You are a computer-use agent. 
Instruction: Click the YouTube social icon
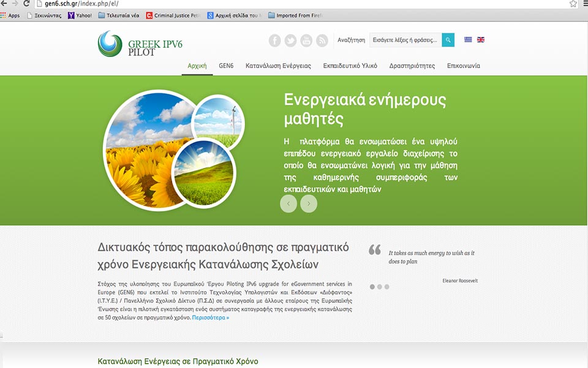(x=306, y=40)
